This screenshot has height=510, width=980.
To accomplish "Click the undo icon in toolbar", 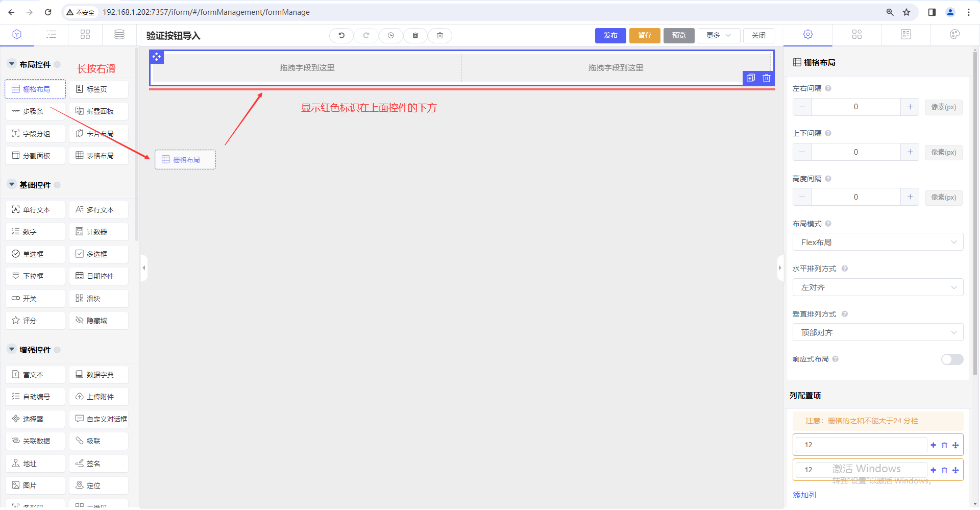I will [x=341, y=35].
